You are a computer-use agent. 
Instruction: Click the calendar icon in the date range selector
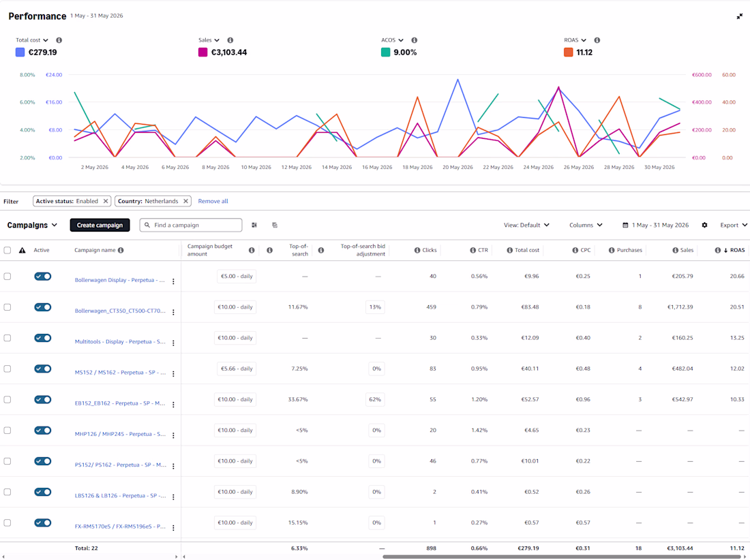coord(625,225)
